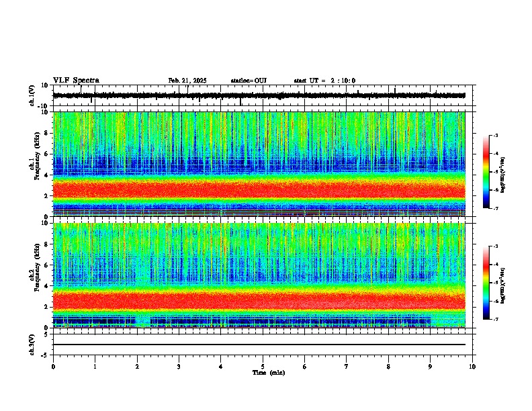The width and height of the screenshot is (532, 411).
Task: Click the ch.1 spectrogram color bar
Action: coord(486,172)
